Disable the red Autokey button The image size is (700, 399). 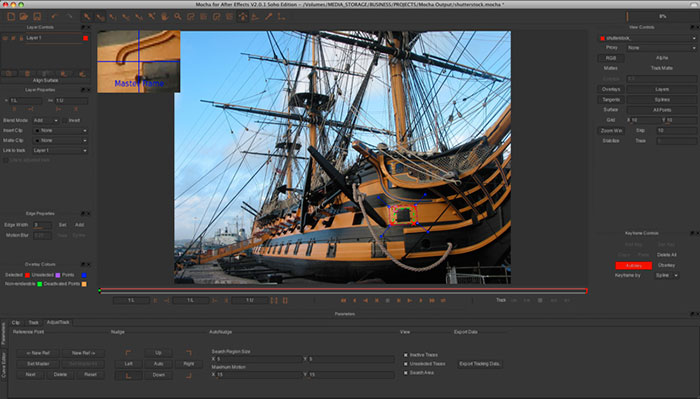[x=633, y=266]
